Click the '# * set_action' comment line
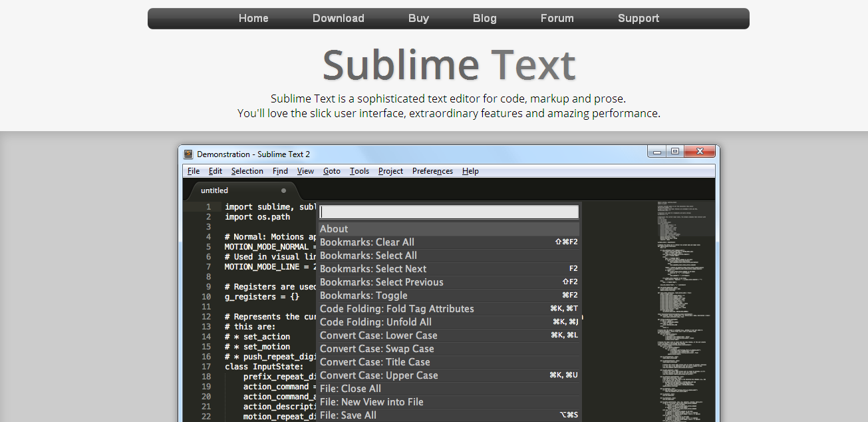Image resolution: width=868 pixels, height=422 pixels. click(257, 337)
